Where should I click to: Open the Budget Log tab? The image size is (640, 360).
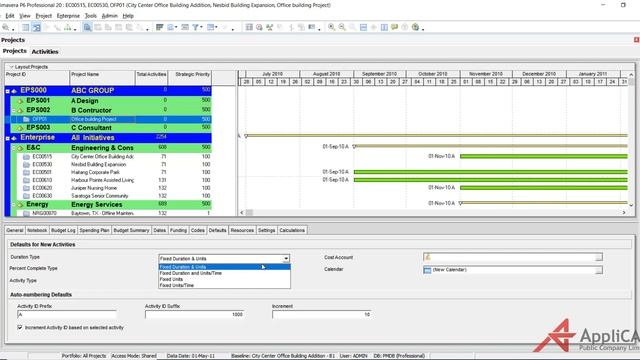[63, 230]
